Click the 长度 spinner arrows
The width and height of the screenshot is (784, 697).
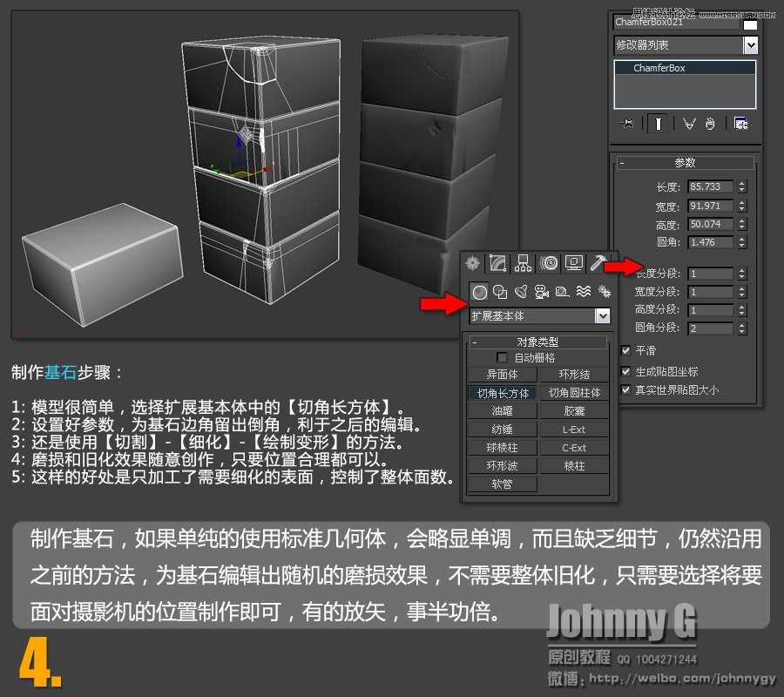742,186
